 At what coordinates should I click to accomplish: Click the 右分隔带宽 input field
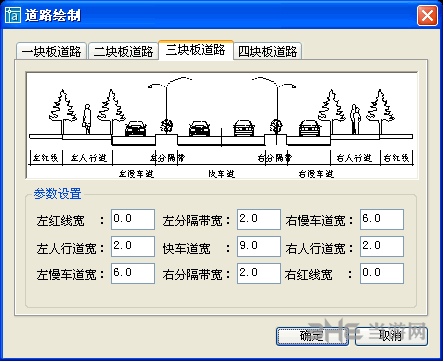(259, 273)
